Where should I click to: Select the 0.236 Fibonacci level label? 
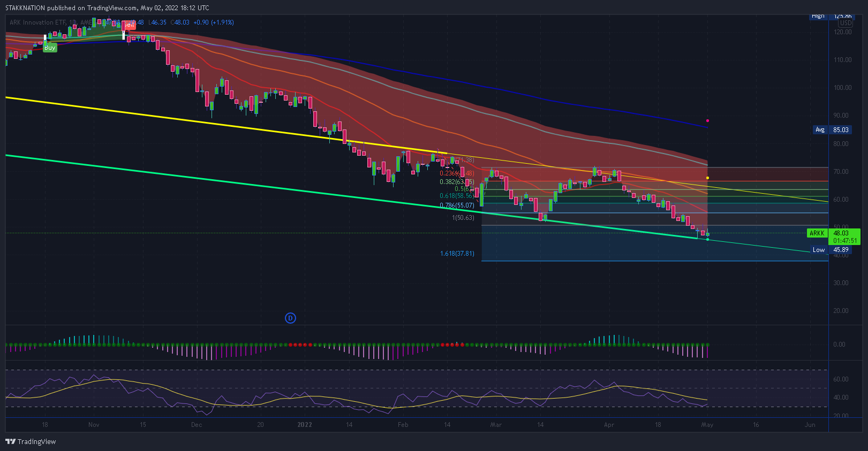pyautogui.click(x=457, y=173)
